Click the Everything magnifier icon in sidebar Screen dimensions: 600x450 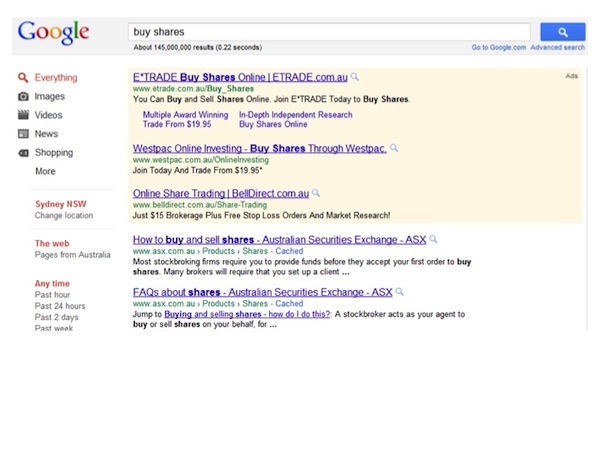coord(23,78)
